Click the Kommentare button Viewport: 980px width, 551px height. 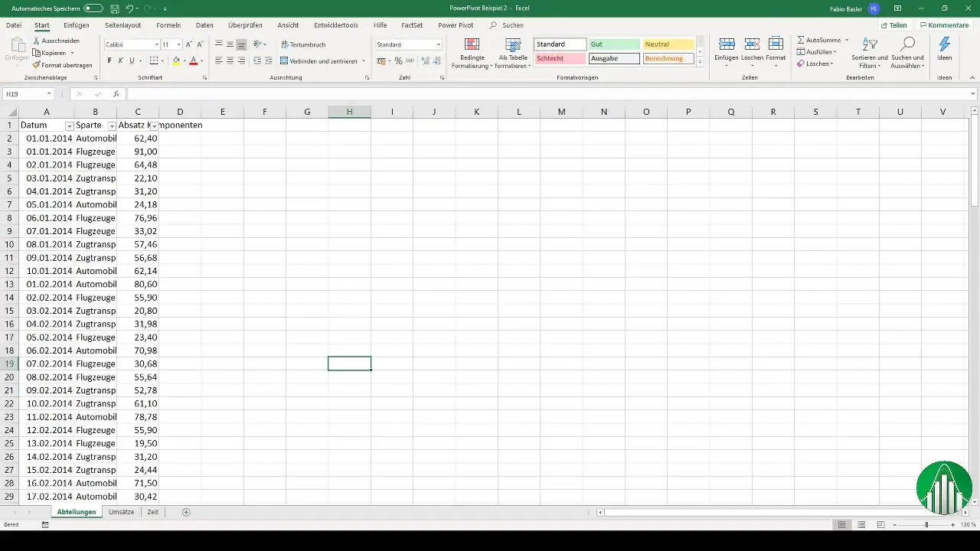[943, 25]
